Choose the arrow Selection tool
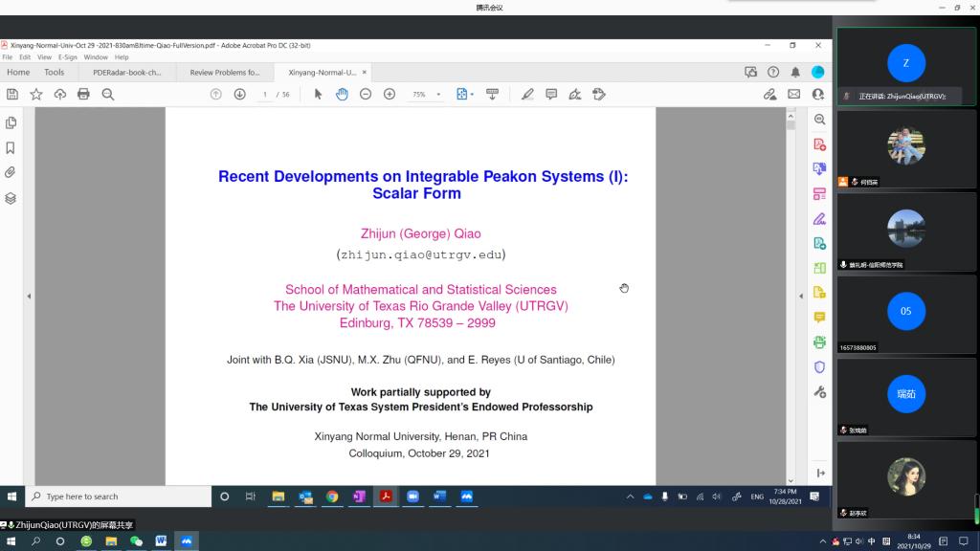Screen dimensions: 980x551 (318, 94)
